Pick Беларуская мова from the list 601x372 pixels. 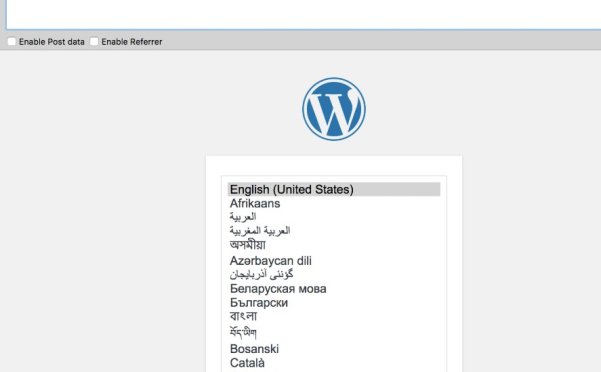pyautogui.click(x=334, y=288)
